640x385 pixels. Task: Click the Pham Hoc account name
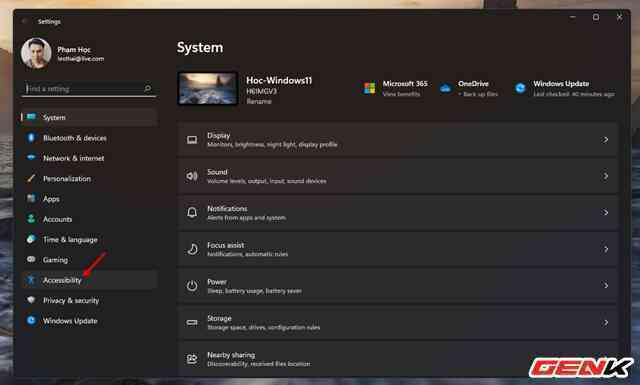74,49
